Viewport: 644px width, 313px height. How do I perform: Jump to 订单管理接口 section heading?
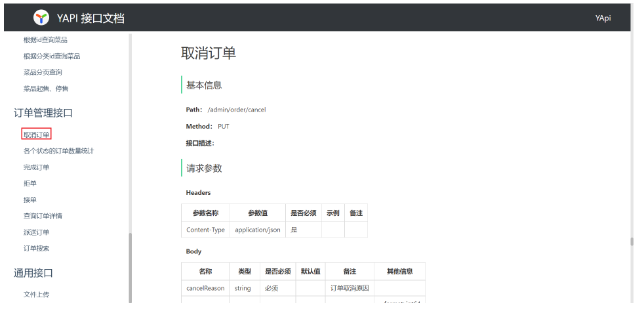click(43, 113)
